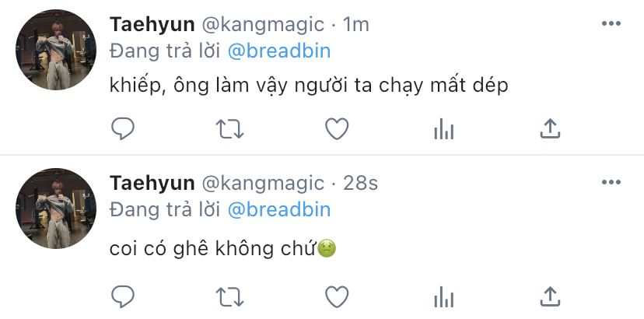Image resolution: width=644 pixels, height=319 pixels.
Task: Open Taehyun's profile from first tweet name
Action: tap(152, 26)
